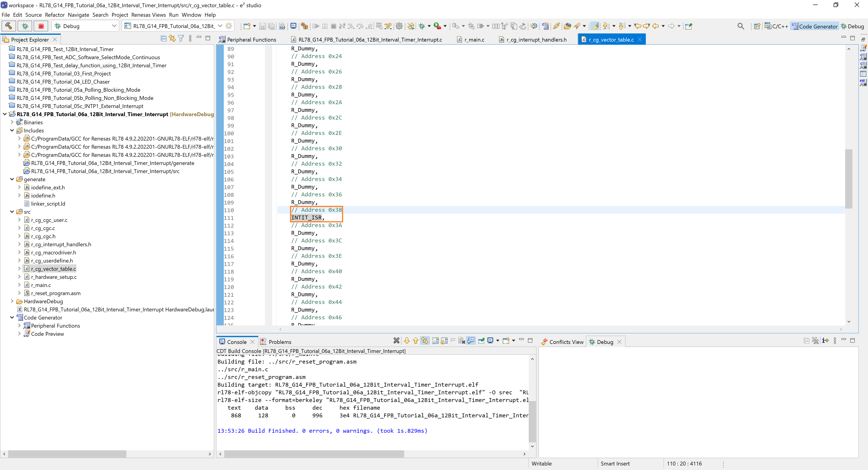Click the bug Debug launch icon
The height and width of the screenshot is (470, 868).
click(x=25, y=26)
